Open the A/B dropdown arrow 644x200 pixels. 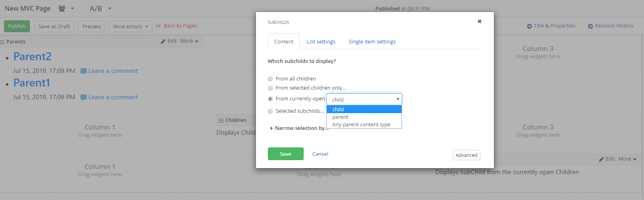[109, 8]
